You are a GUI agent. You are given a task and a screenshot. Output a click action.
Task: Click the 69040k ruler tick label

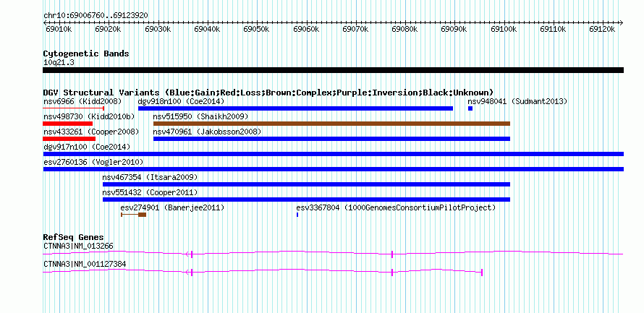(208, 29)
